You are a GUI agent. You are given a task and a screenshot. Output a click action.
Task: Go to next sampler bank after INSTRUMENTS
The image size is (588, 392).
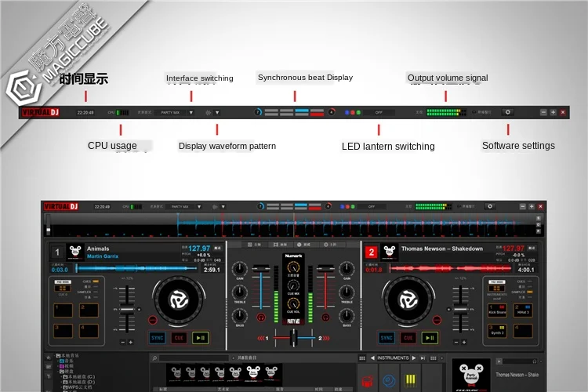pos(414,358)
